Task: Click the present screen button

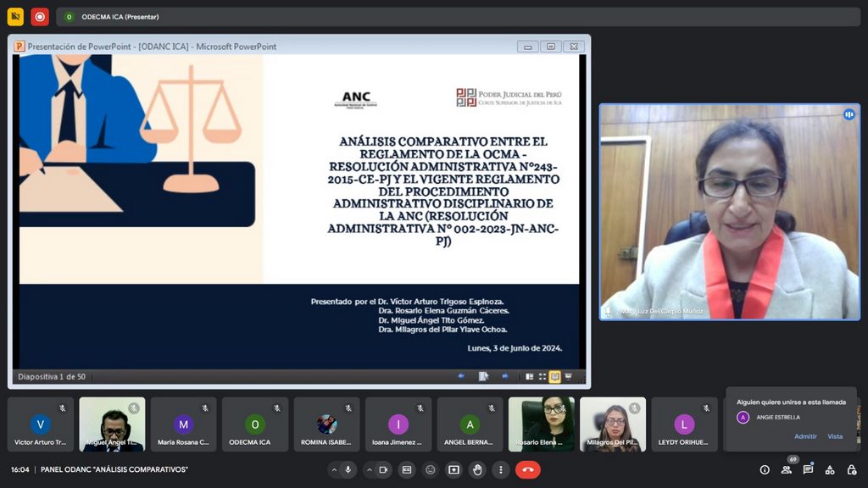Action: pyautogui.click(x=454, y=469)
